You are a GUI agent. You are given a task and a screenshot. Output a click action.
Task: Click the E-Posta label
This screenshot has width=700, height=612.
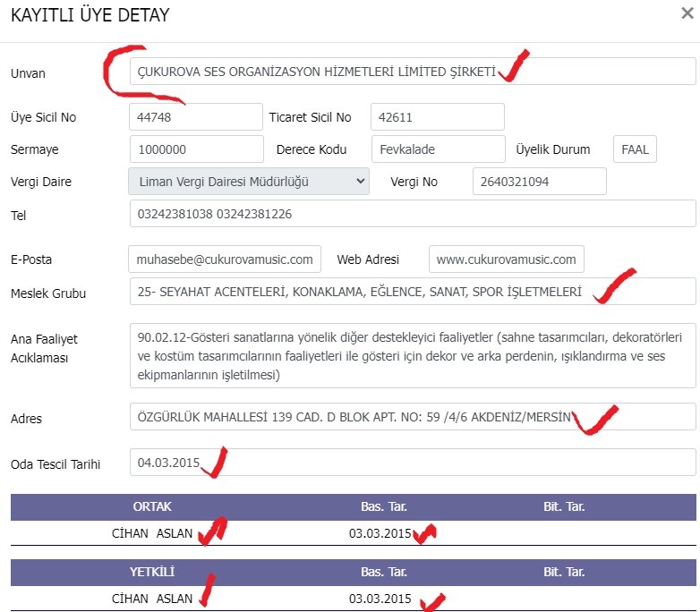pos(31,259)
